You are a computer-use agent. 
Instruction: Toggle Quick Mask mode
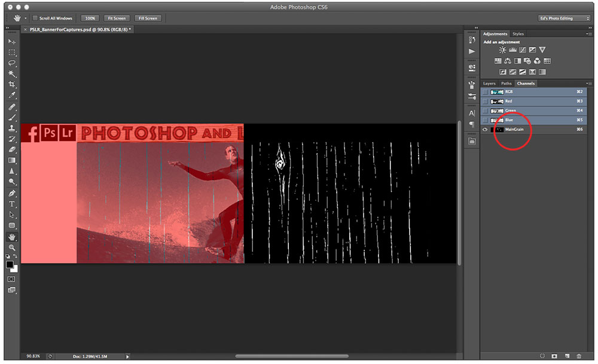[11, 279]
